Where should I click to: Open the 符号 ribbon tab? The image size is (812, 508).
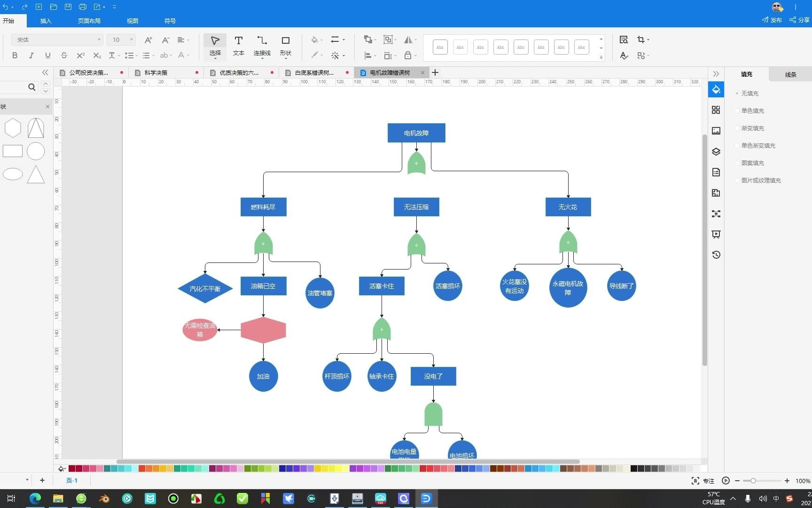coord(170,21)
